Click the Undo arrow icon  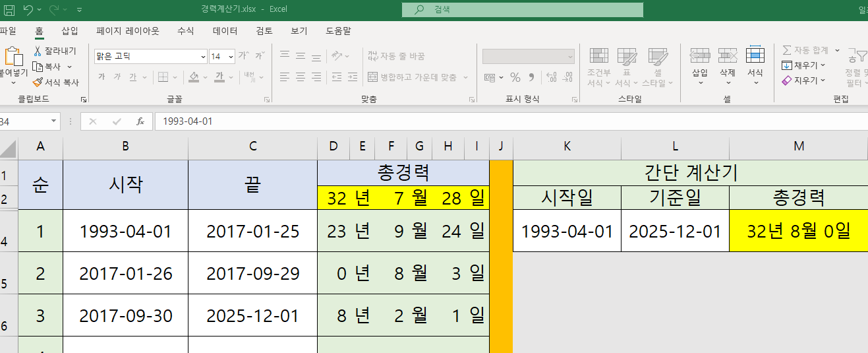coord(28,10)
